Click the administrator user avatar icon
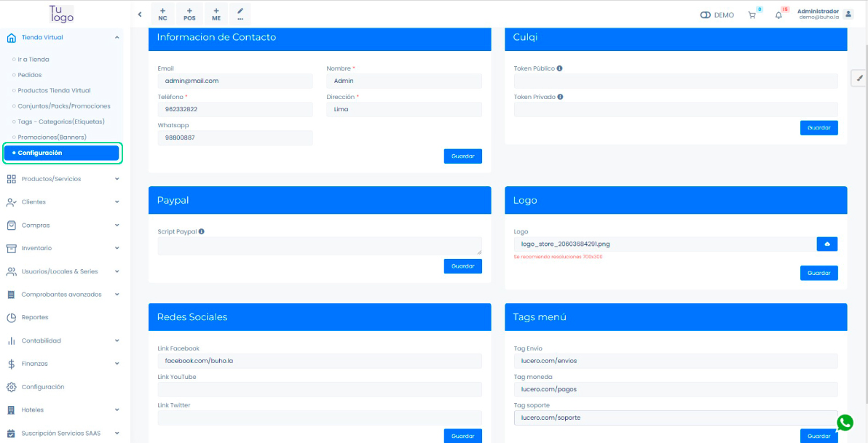Image resolution: width=868 pixels, height=443 pixels. point(848,14)
